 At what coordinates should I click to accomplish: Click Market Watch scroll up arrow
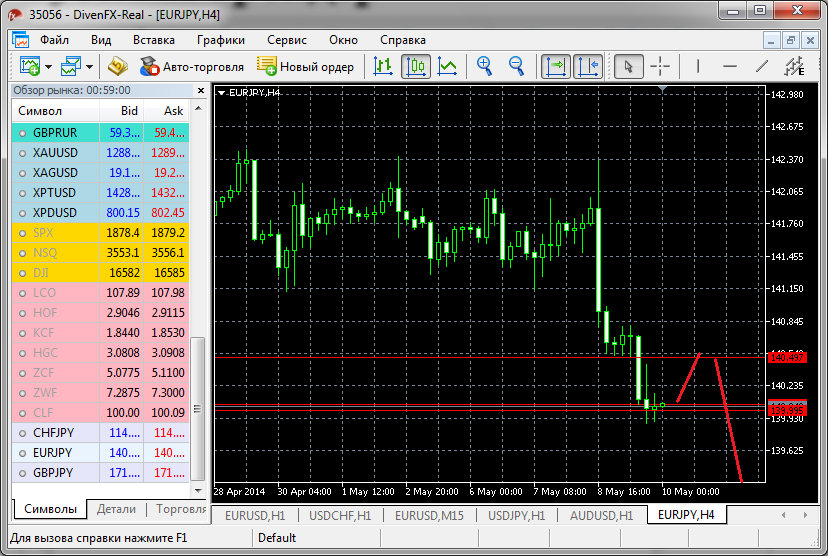point(198,108)
